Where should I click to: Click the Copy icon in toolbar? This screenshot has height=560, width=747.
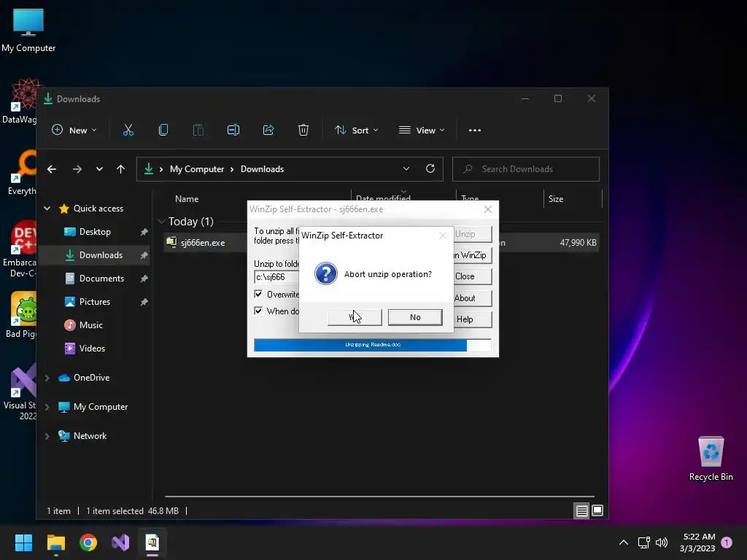coord(163,130)
